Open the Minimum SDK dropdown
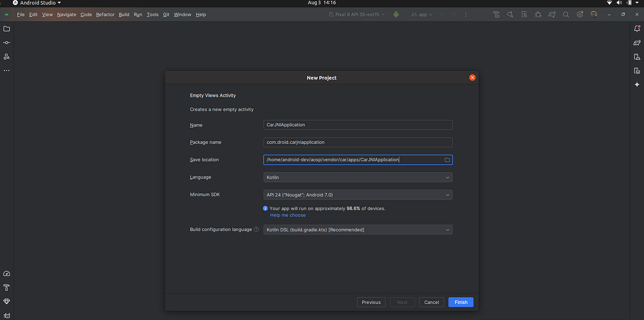 point(358,194)
